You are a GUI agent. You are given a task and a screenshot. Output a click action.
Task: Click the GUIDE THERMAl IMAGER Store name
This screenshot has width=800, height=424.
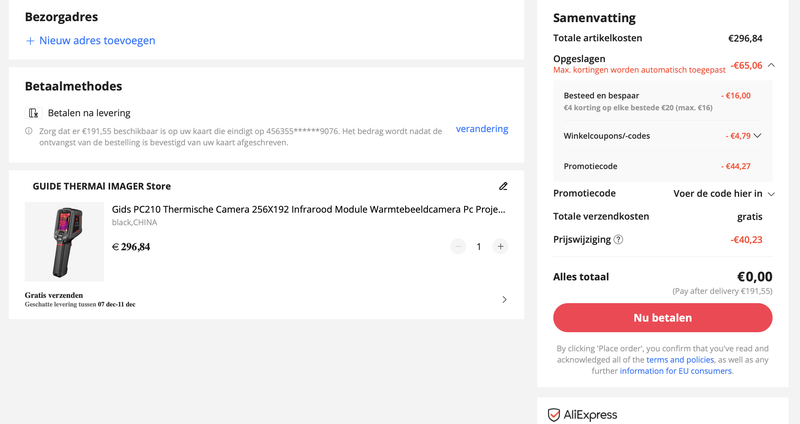point(101,186)
